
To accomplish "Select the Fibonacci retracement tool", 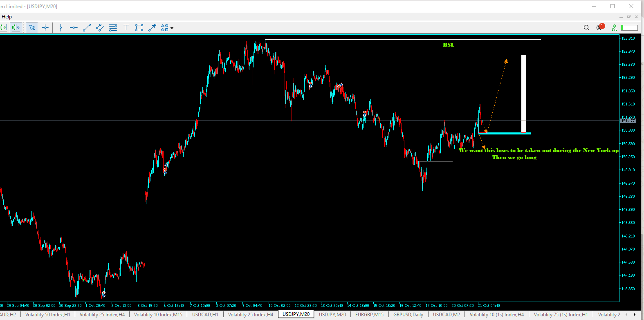I will [x=113, y=28].
